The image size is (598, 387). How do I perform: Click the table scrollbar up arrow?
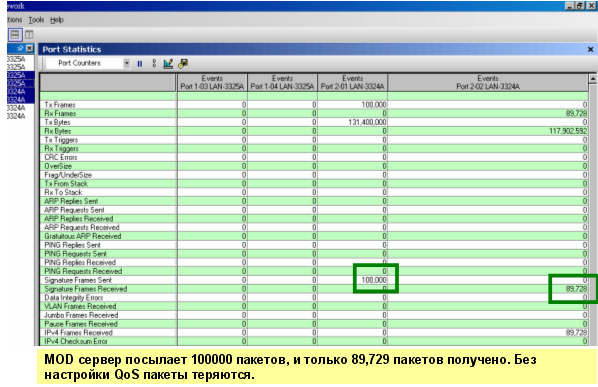(593, 79)
